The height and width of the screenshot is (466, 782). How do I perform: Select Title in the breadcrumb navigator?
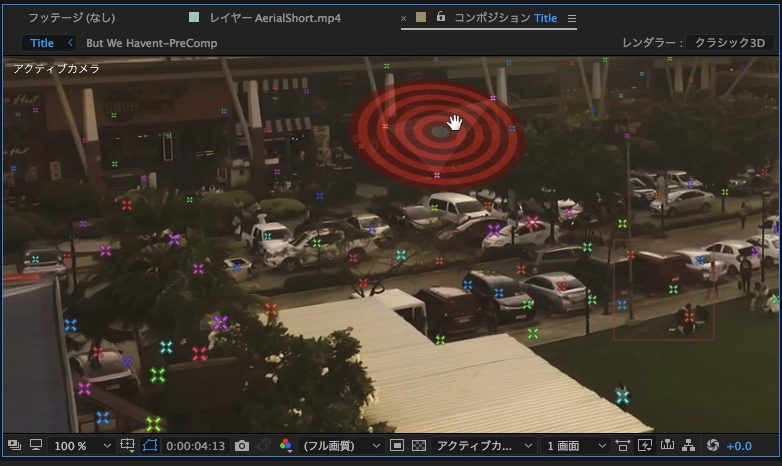(x=42, y=43)
